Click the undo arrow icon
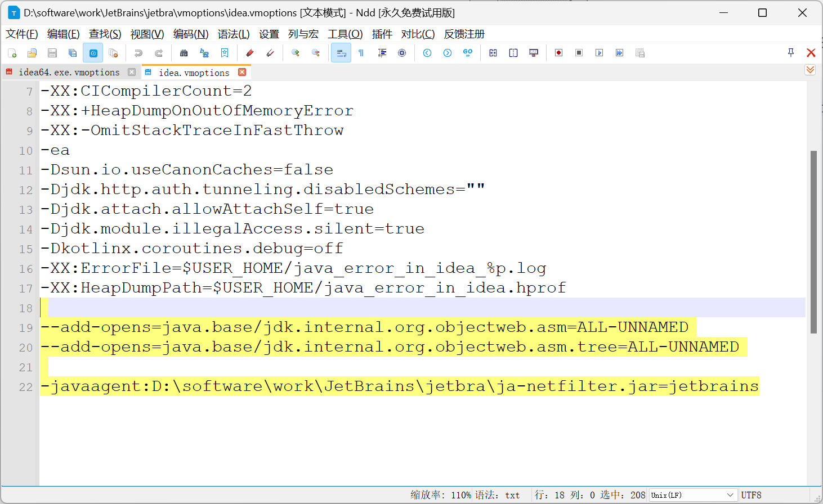This screenshot has width=823, height=504. pos(138,53)
